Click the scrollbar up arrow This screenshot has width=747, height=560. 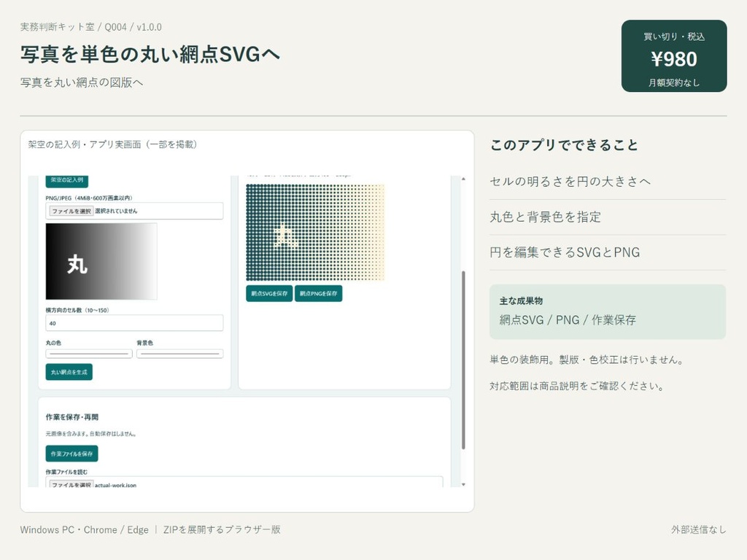click(x=463, y=179)
